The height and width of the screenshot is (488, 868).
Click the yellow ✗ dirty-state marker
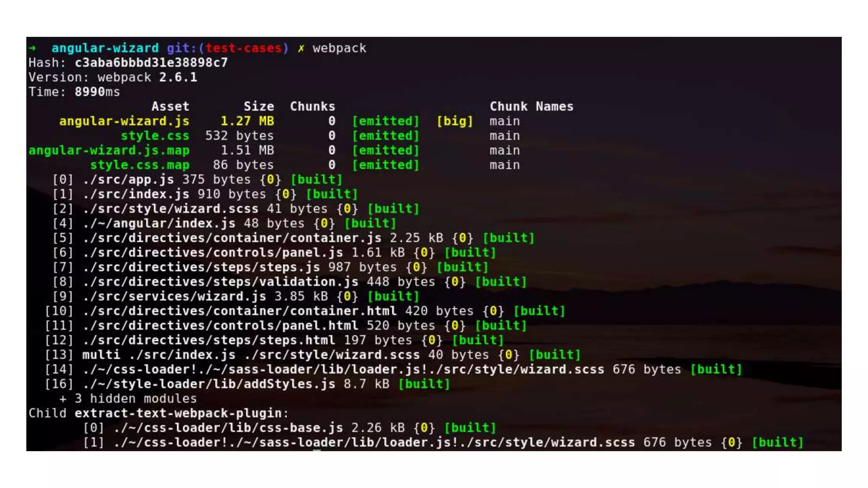[x=301, y=48]
